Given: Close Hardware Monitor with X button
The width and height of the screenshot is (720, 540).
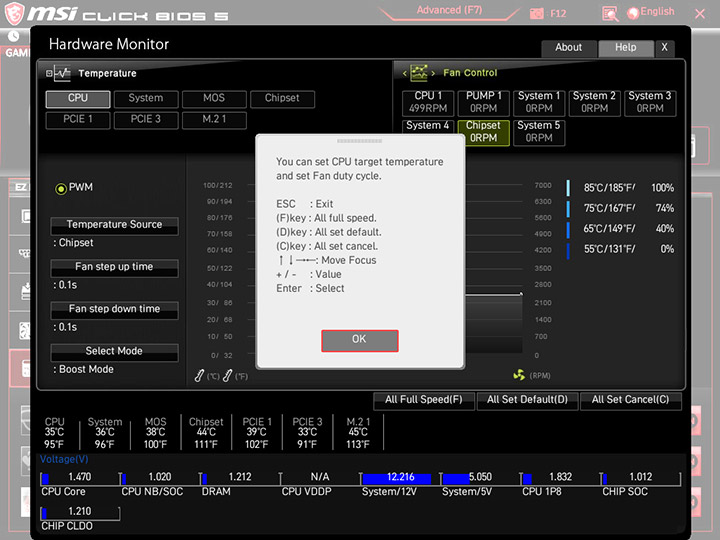Looking at the screenshot, I should [664, 48].
